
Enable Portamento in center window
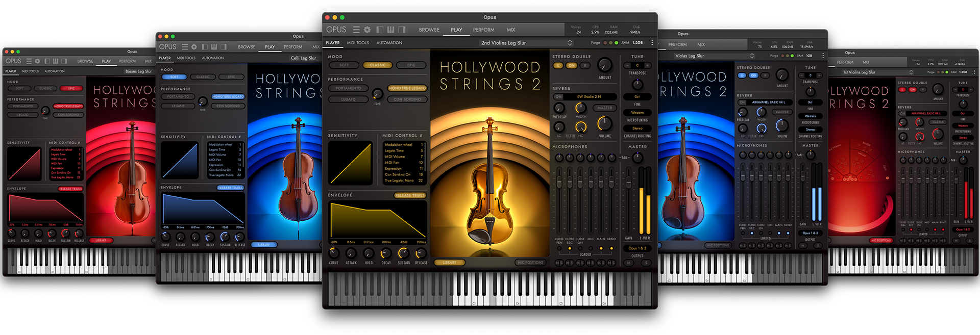349,88
